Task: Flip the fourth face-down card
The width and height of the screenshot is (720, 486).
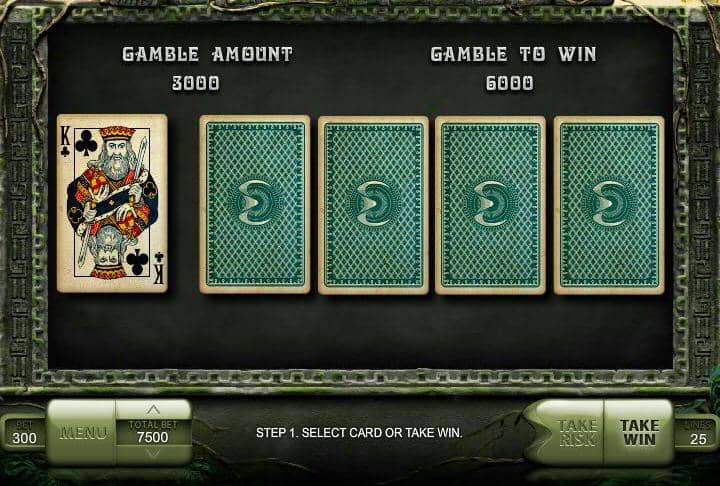Action: 609,205
